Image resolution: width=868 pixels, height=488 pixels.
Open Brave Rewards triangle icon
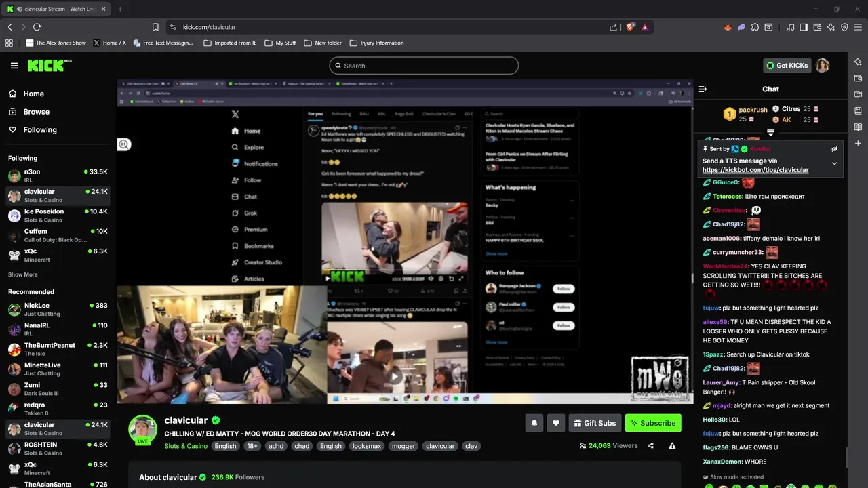pos(644,27)
